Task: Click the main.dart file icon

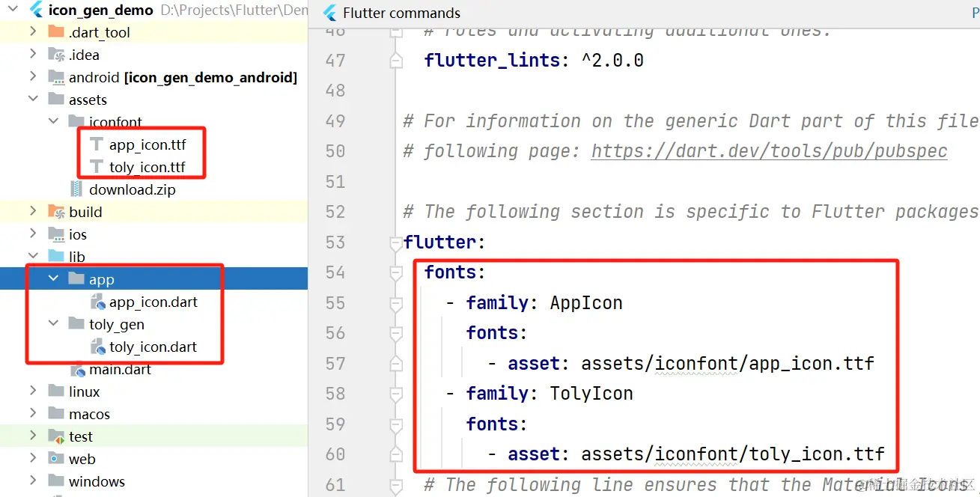Action: (77, 370)
